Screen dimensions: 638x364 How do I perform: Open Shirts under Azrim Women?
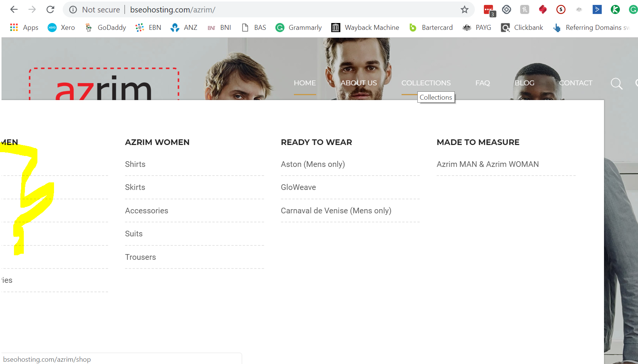point(135,164)
